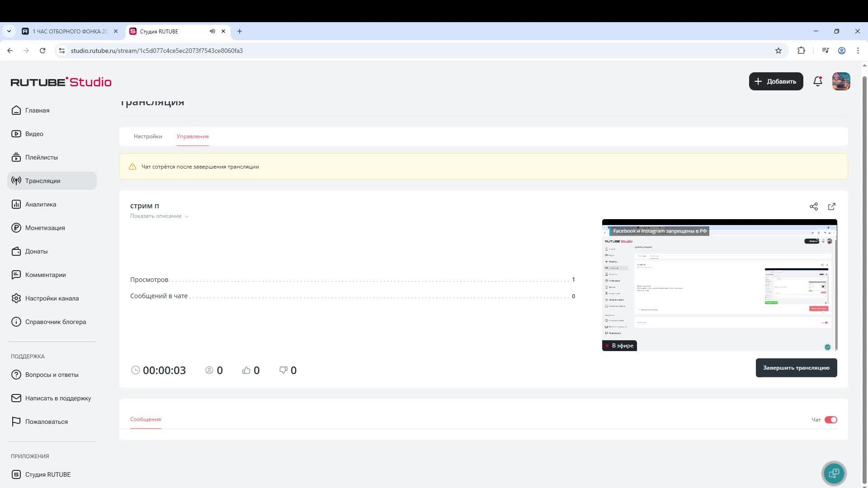The image size is (868, 488).
Task: Click the dislikes thumbs-down counter
Action: point(288,371)
